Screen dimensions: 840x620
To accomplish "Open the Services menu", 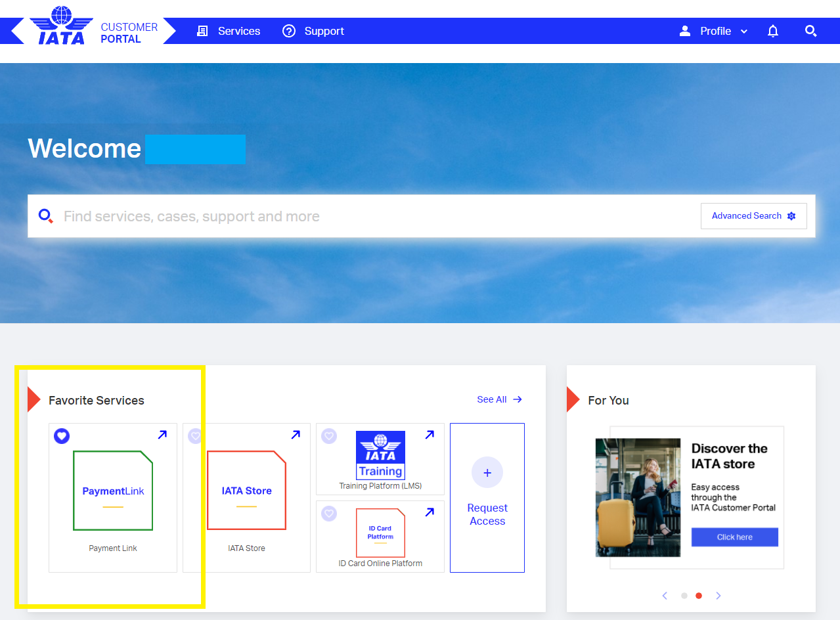I will tap(239, 31).
